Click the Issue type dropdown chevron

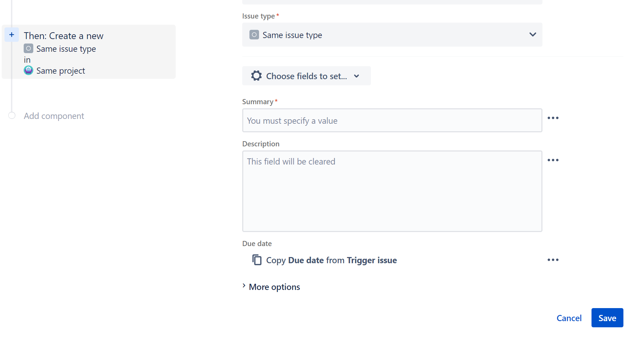point(532,35)
